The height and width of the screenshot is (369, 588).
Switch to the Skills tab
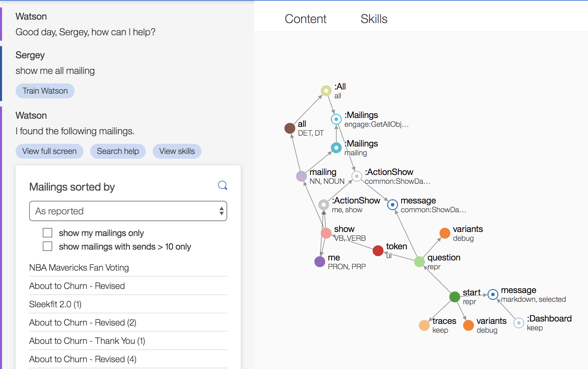(x=374, y=19)
